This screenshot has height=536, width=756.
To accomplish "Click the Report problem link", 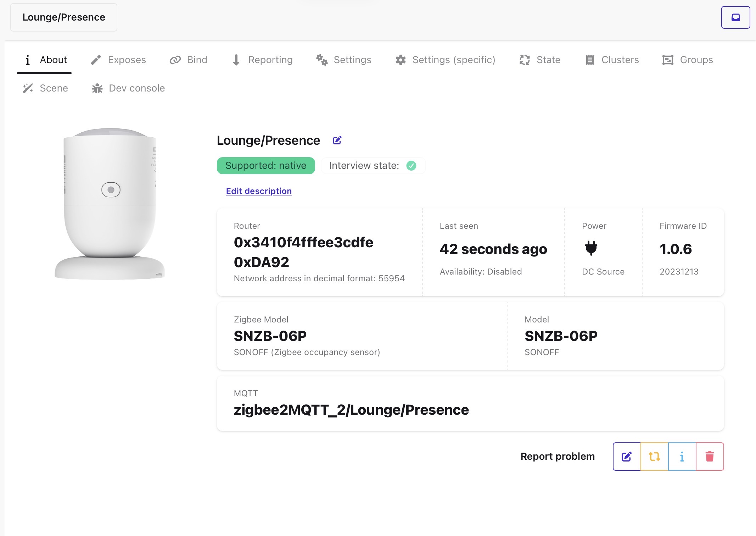I will pos(558,456).
